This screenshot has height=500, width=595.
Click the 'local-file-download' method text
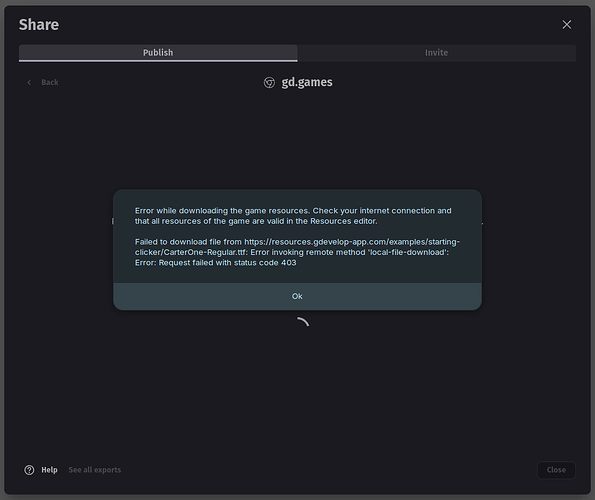407,252
